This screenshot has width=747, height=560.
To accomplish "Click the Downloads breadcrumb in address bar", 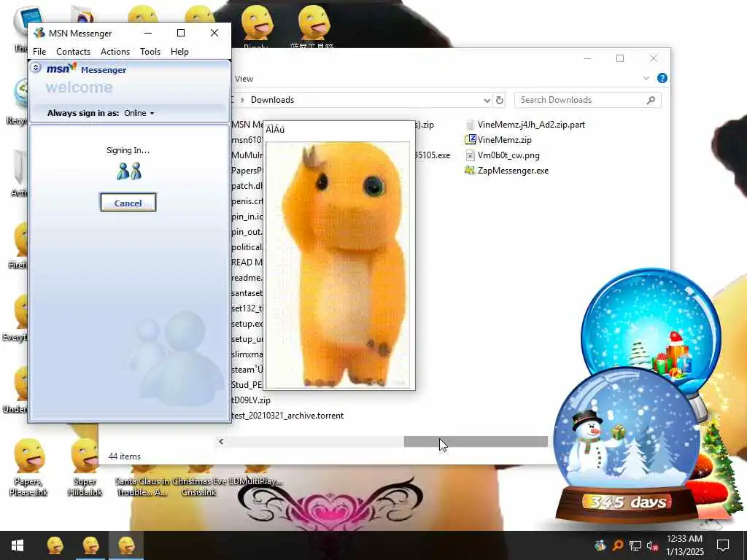I will pyautogui.click(x=273, y=100).
